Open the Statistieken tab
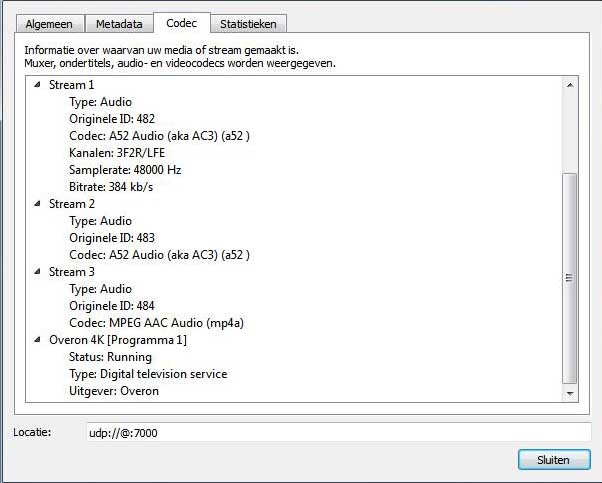 (x=248, y=24)
